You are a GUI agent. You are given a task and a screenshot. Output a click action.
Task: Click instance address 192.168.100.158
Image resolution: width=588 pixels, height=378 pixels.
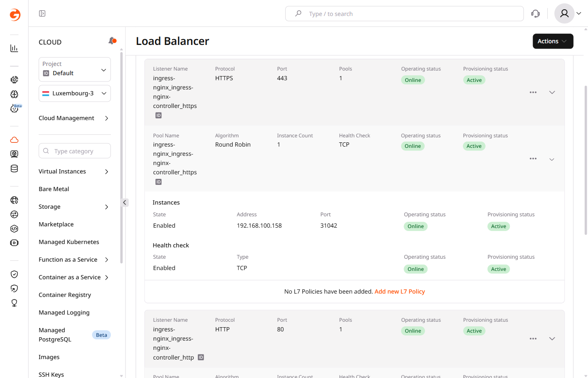click(x=259, y=226)
